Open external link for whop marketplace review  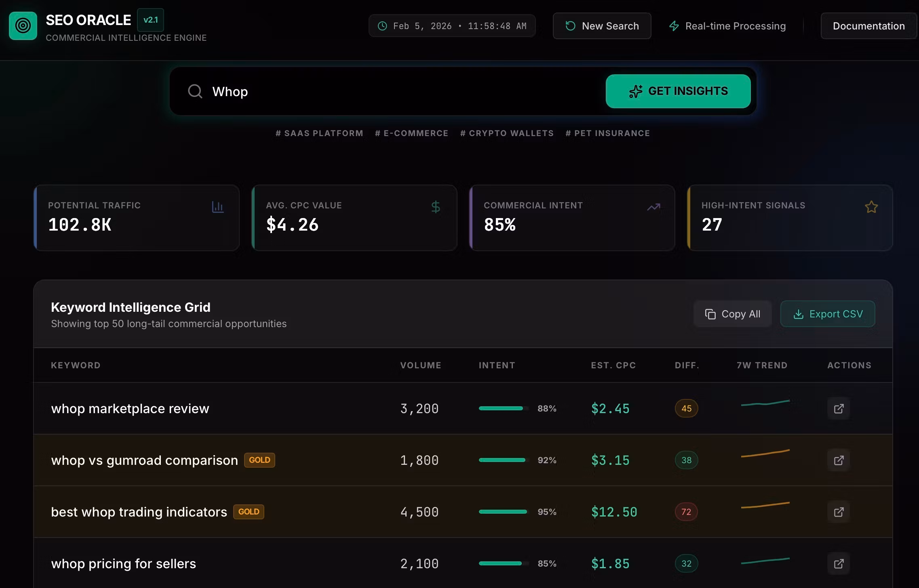[x=839, y=408]
